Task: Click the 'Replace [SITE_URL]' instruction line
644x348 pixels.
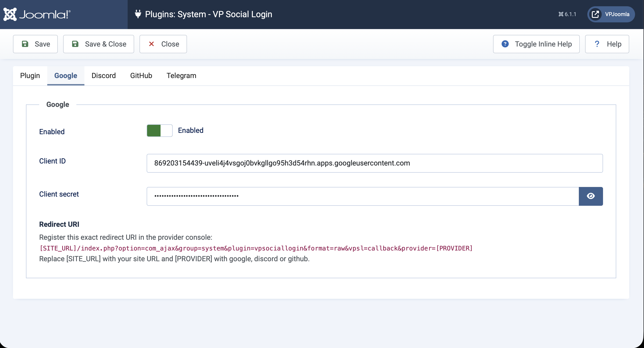Action: click(x=174, y=259)
